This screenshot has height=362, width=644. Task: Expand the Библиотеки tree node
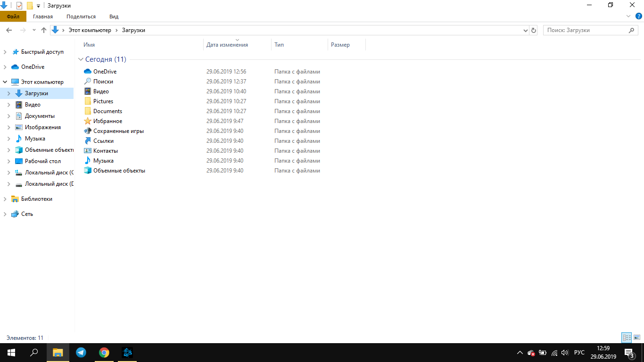click(x=5, y=199)
